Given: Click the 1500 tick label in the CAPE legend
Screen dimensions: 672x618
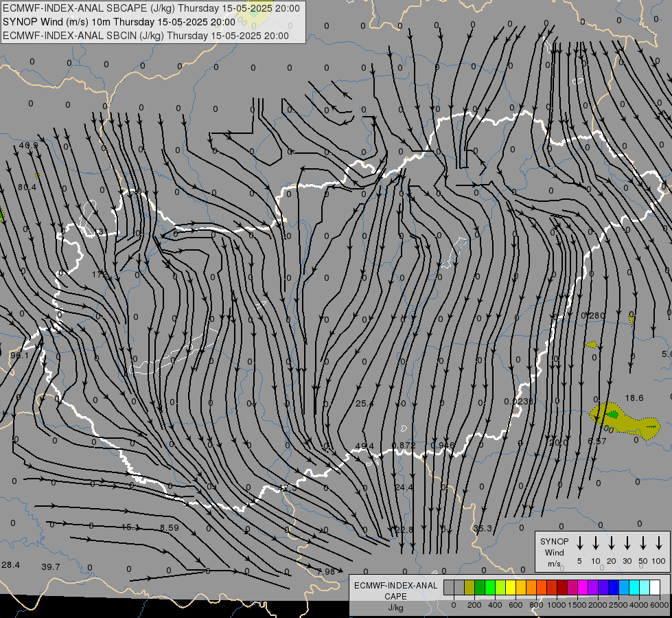Looking at the screenshot, I should 577,605.
